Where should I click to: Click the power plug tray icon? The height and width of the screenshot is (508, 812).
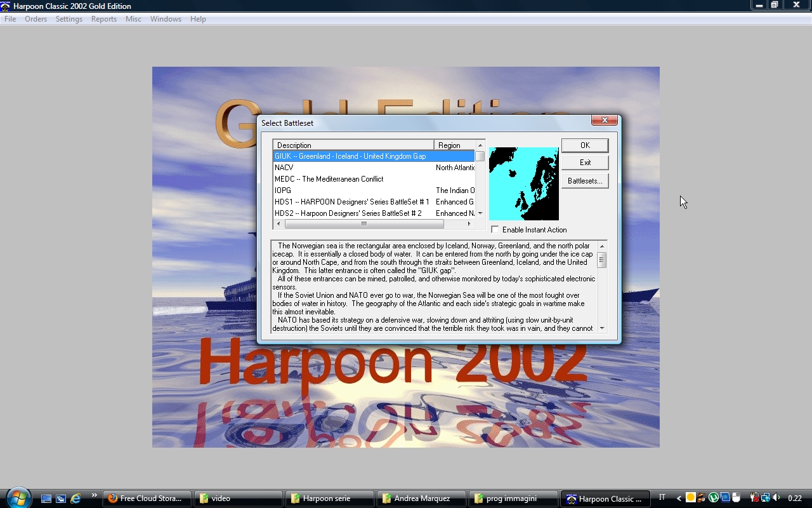[x=754, y=498]
